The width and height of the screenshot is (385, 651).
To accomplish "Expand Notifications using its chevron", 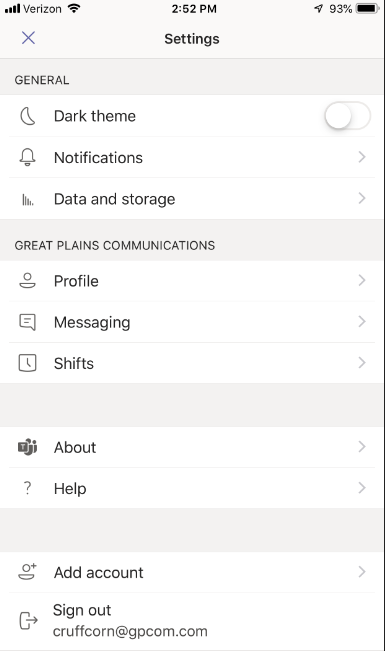I will coord(362,157).
